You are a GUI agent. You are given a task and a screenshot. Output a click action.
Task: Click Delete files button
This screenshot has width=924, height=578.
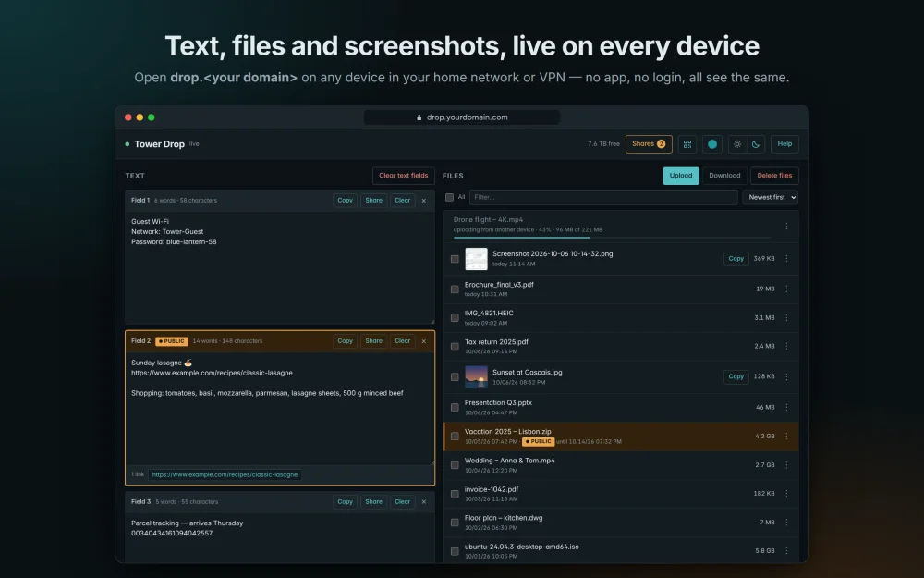tap(774, 176)
